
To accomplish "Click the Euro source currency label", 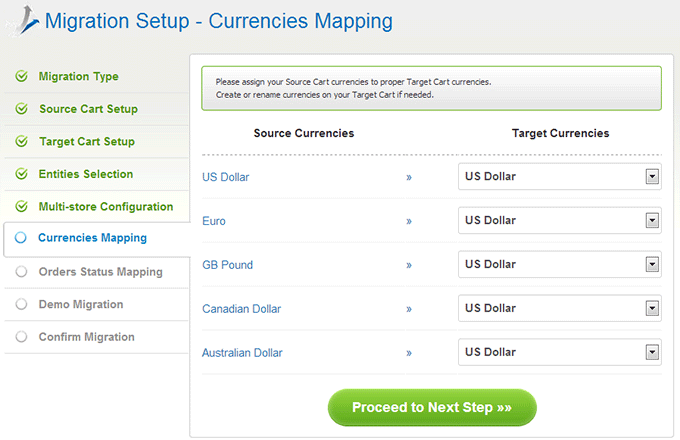I will [x=214, y=221].
